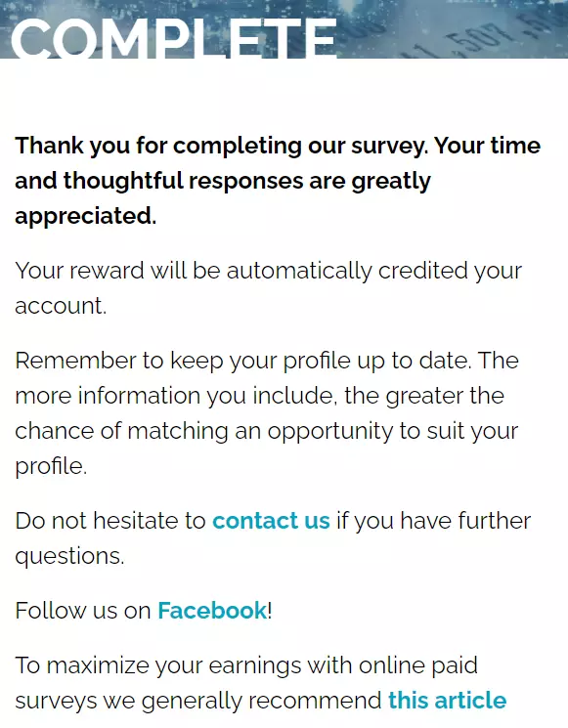Image resolution: width=568 pixels, height=728 pixels.
Task: Click the chance of matching an opportunity line
Action: click(x=267, y=431)
